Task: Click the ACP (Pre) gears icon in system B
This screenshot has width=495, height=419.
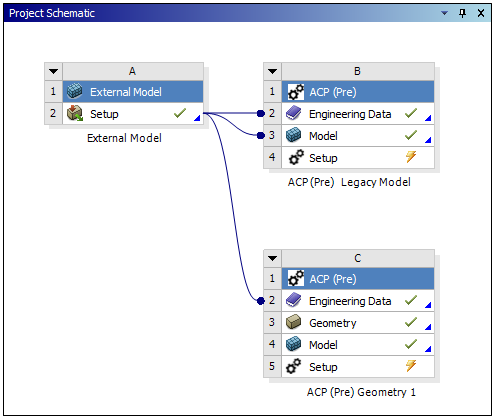Action: pyautogui.click(x=295, y=92)
